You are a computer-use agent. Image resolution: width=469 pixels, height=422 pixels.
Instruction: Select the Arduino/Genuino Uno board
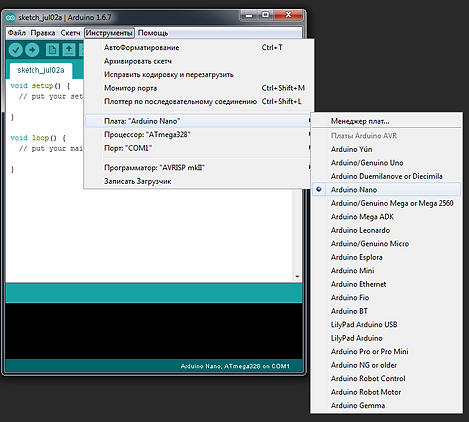pos(386,163)
